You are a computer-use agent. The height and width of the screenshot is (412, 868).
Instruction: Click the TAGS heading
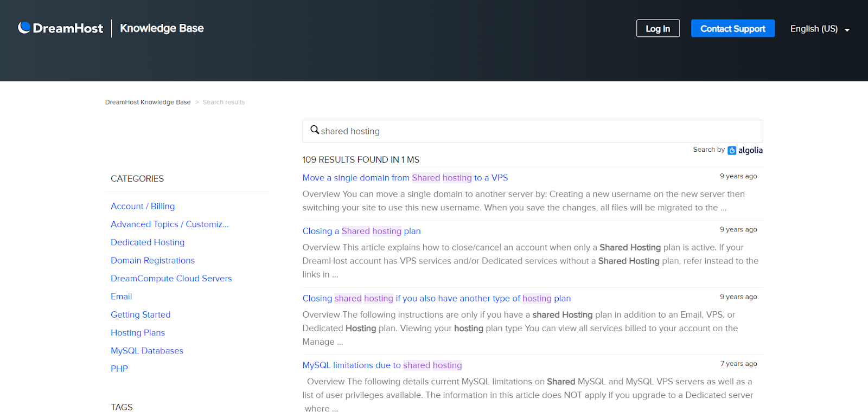point(122,407)
